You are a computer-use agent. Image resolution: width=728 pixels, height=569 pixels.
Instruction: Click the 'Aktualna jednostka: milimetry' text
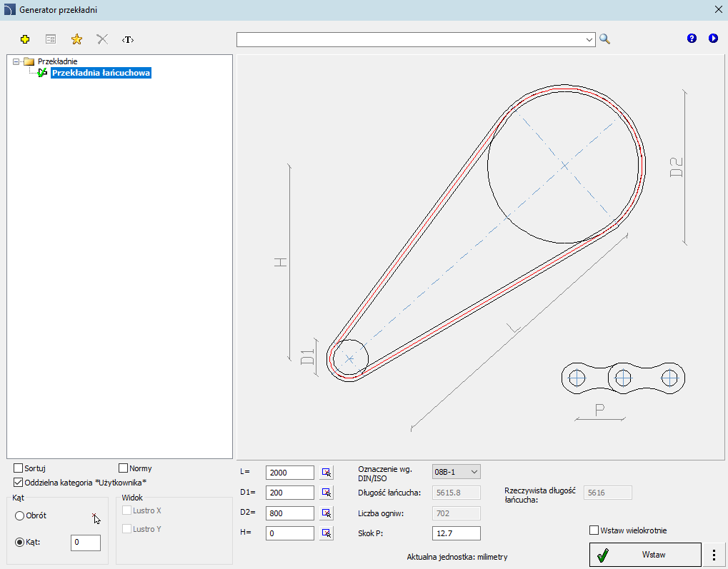click(457, 556)
